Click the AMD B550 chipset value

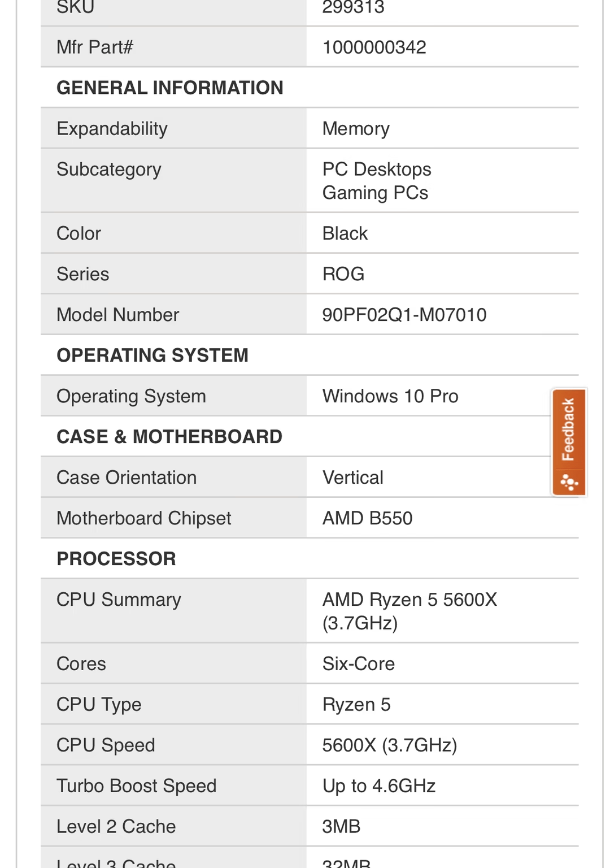(x=367, y=518)
